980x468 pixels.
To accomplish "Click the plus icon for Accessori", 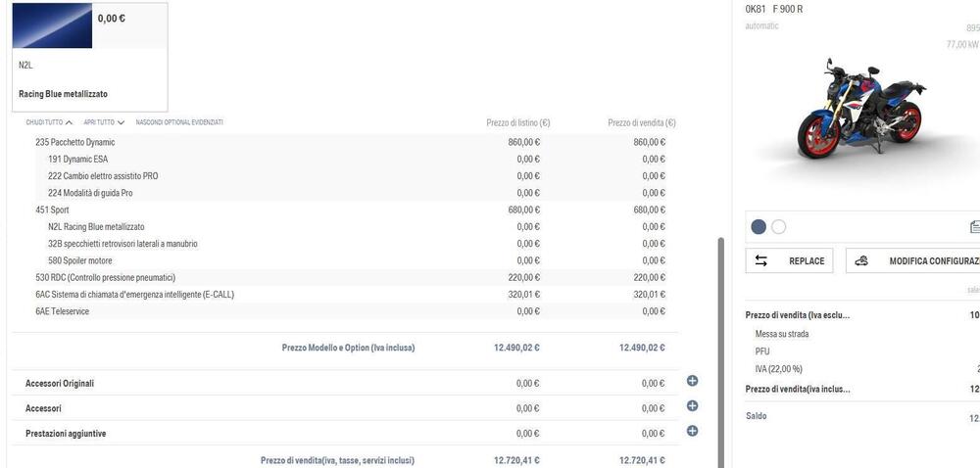I will point(692,405).
